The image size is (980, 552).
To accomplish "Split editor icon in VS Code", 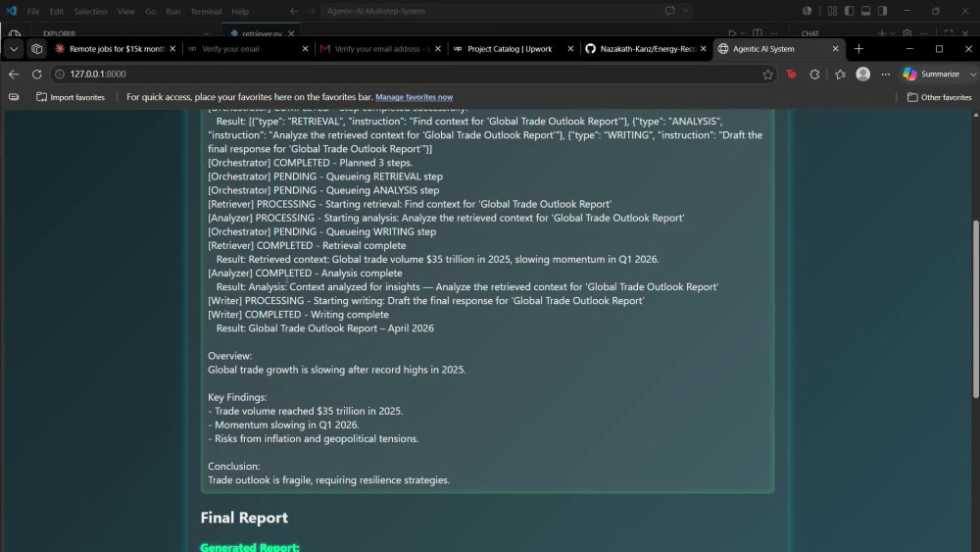I will 757,33.
